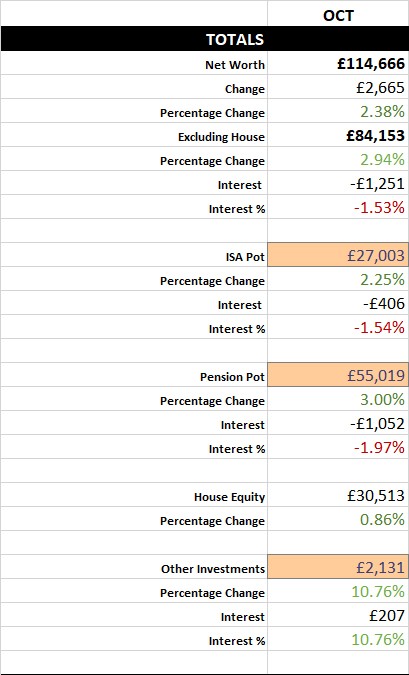This screenshot has height=675, width=409.
Task: Click the 0.86% house percentage change
Action: point(338,520)
